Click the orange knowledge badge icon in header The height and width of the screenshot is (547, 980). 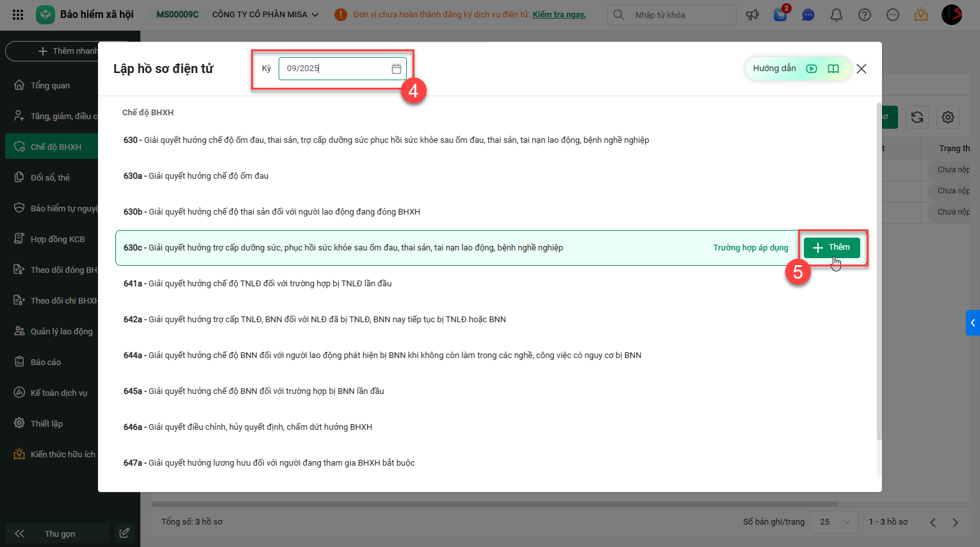921,14
